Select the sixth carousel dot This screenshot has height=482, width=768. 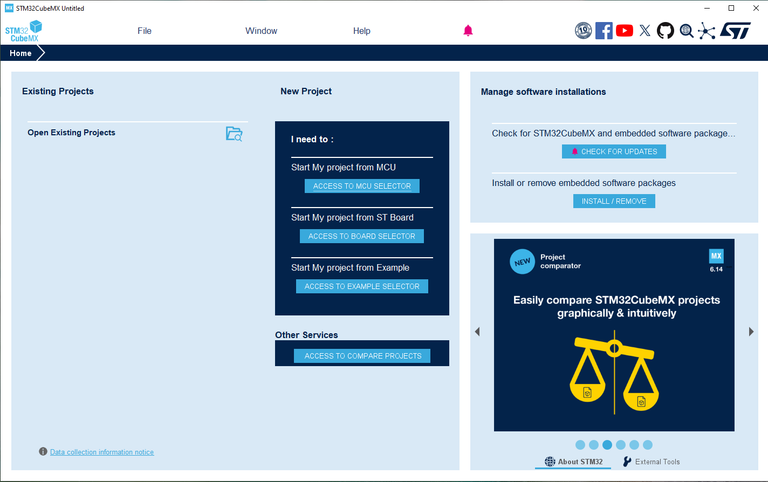(648, 445)
